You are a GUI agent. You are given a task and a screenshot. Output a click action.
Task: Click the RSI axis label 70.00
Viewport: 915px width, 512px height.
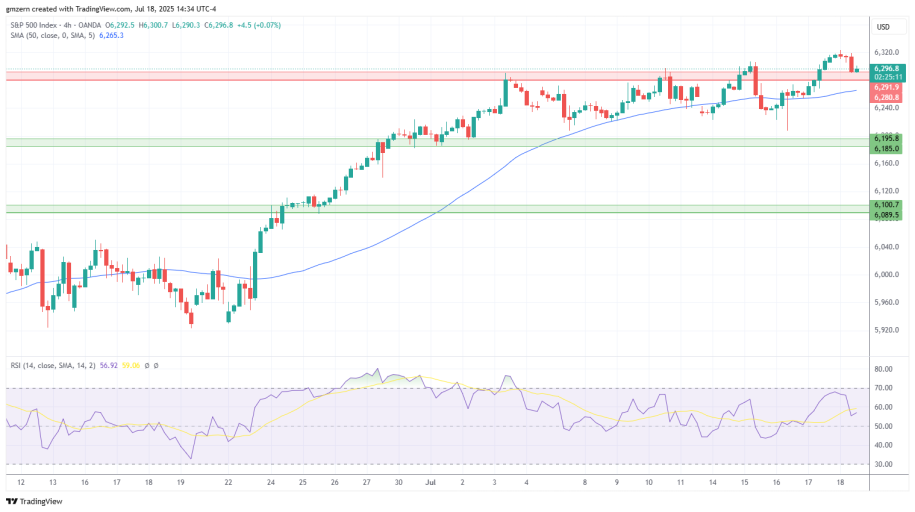click(x=883, y=388)
